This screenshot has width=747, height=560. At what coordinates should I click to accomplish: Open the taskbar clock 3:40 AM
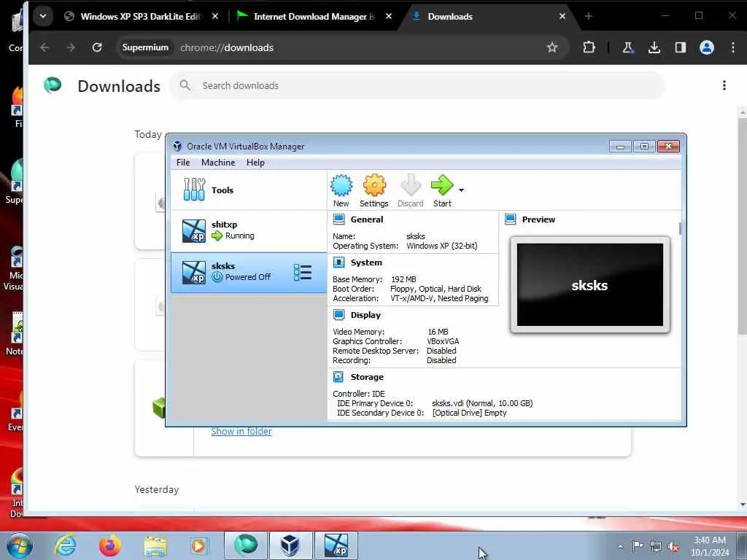(711, 546)
